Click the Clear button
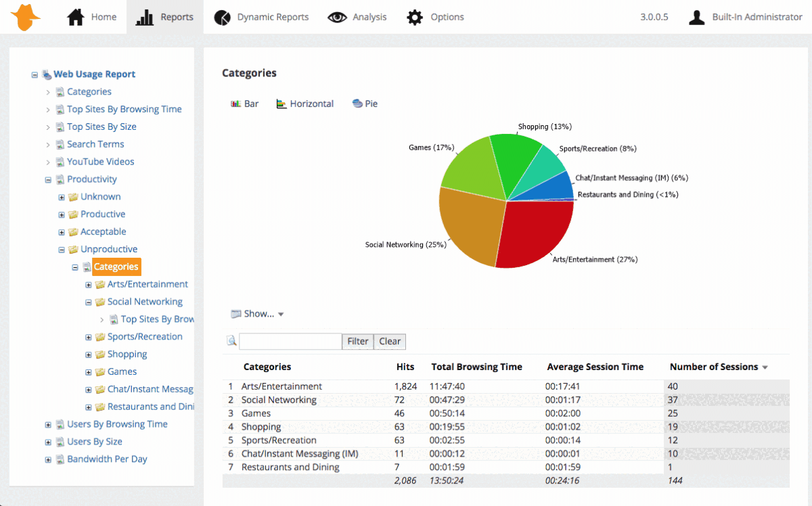Screen dimensions: 812x506 [x=390, y=342]
